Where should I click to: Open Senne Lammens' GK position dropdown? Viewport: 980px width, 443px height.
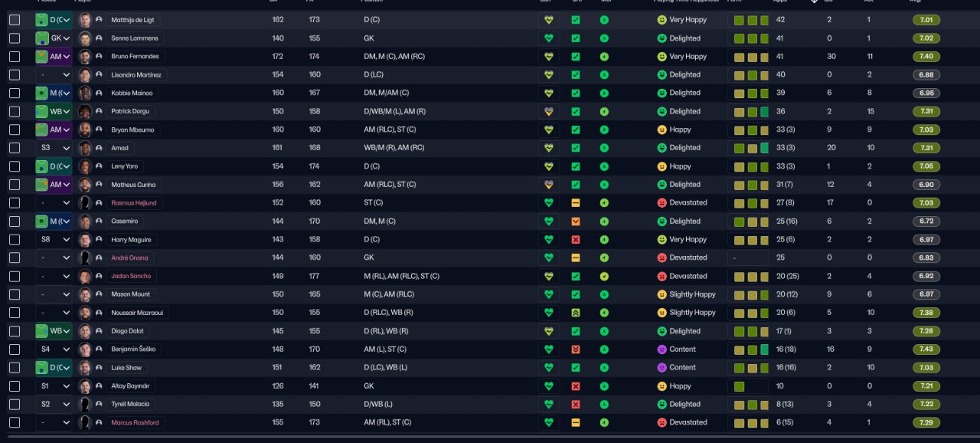(x=54, y=38)
